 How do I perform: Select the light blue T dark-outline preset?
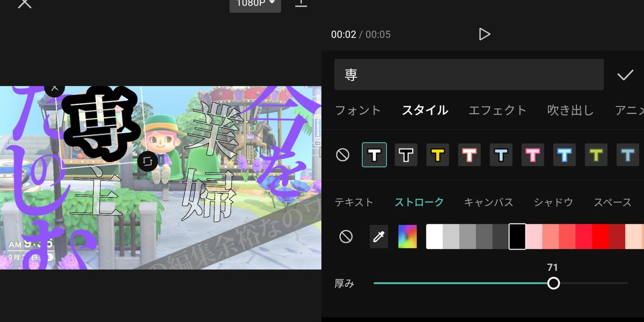pos(501,155)
